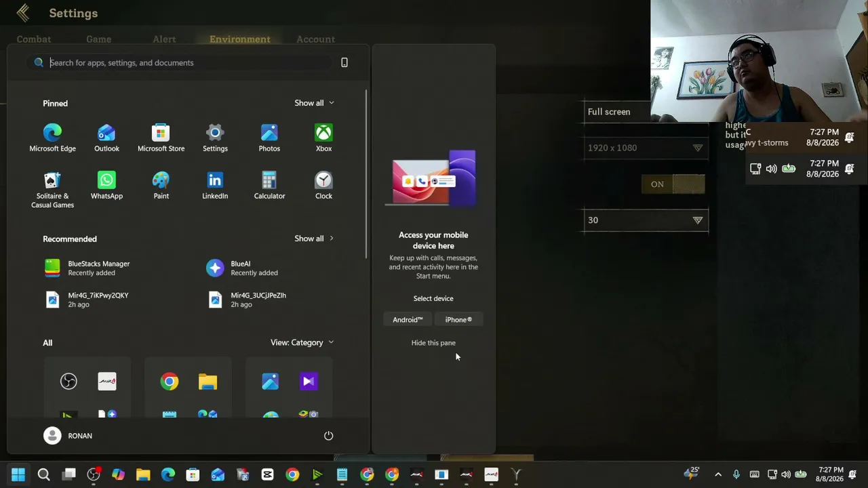Open Task View on the taskbar
This screenshot has height=488, width=868.
(x=68, y=474)
